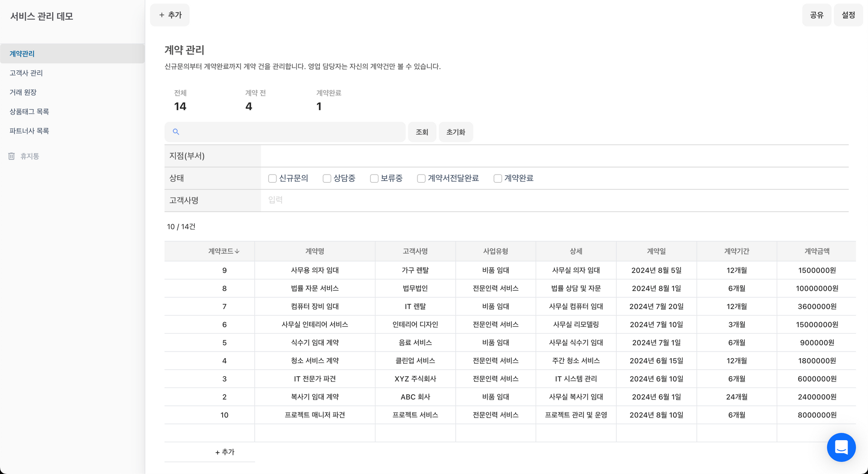Click the 공유 button
Viewport: 868px width, 474px height.
tap(816, 15)
